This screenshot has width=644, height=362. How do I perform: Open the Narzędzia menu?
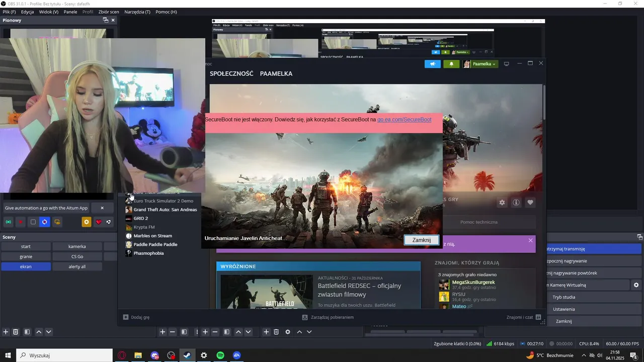coord(137,12)
